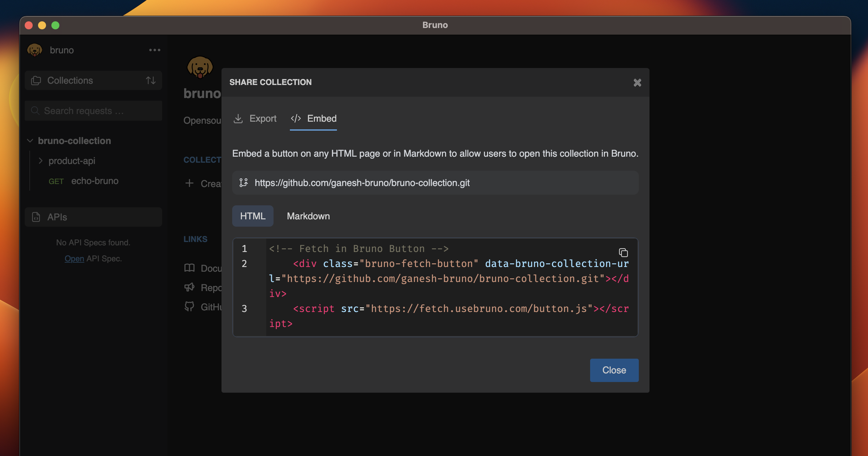Click the Export download icon
Image resolution: width=868 pixels, height=456 pixels.
pyautogui.click(x=238, y=119)
